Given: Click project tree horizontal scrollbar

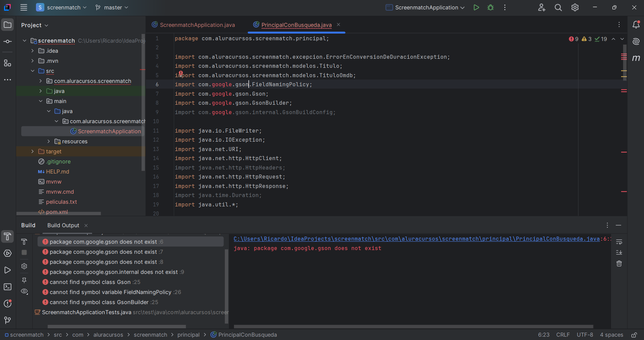Looking at the screenshot, I should [x=59, y=213].
